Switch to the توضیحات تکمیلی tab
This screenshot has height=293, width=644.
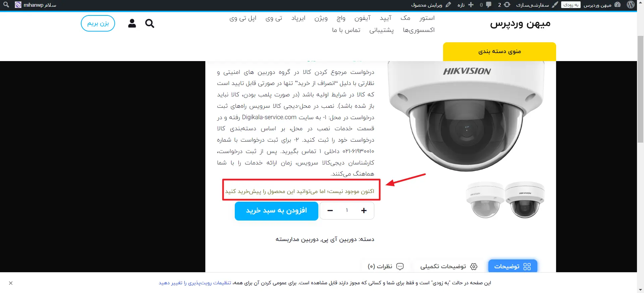(449, 266)
